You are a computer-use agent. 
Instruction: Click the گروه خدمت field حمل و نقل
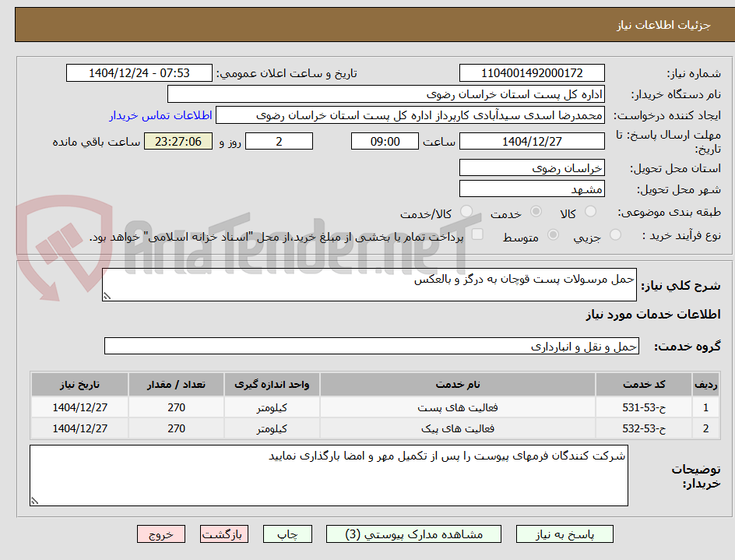coord(371,346)
